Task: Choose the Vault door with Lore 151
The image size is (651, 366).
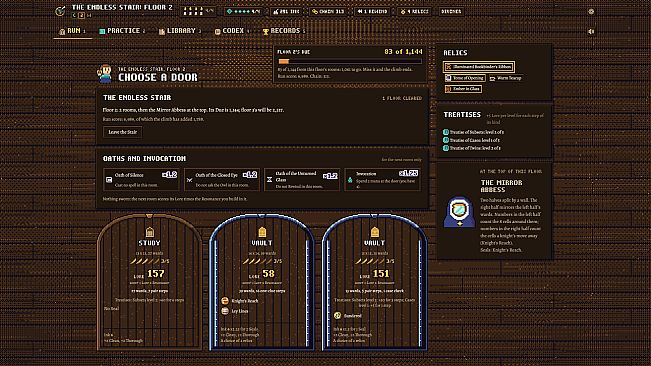Action: tap(374, 282)
